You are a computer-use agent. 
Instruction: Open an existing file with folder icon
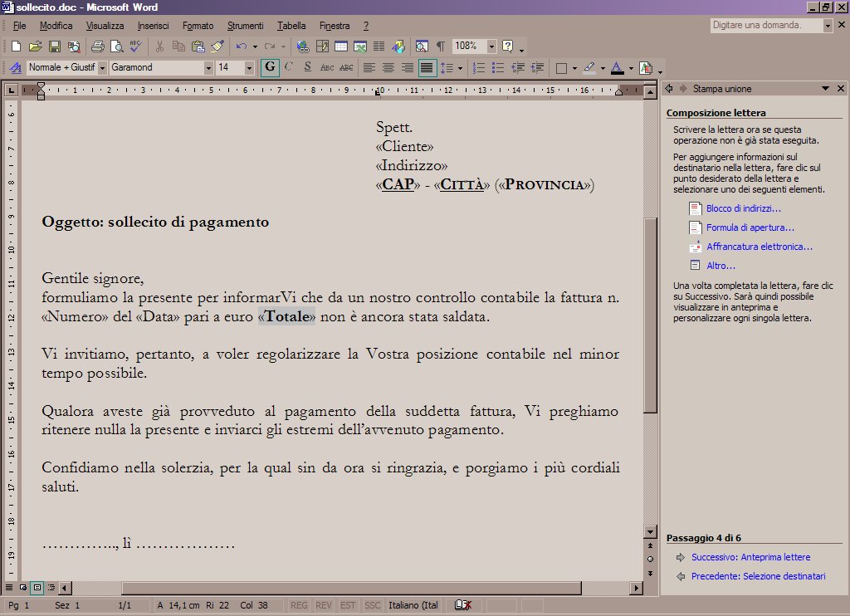coord(36,46)
